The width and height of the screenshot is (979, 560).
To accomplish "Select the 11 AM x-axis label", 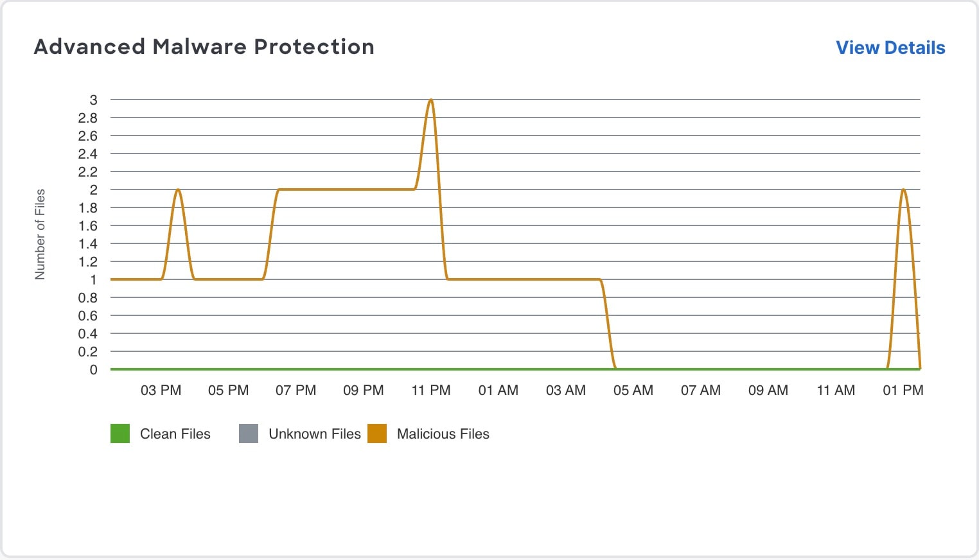I will point(835,390).
